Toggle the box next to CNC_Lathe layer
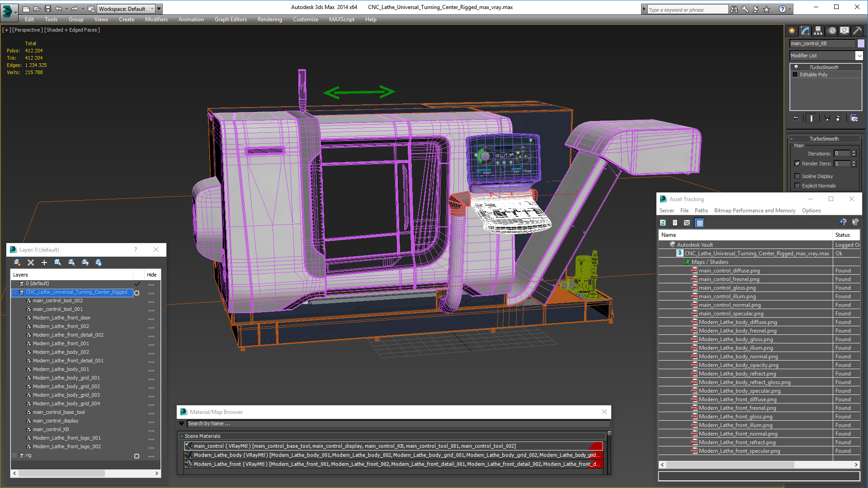Image resolution: width=868 pixels, height=488 pixels. [137, 293]
